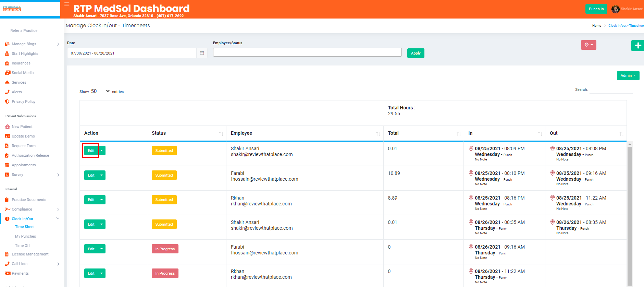Click the Update Demo icon
The height and width of the screenshot is (287, 644).
click(x=7, y=136)
